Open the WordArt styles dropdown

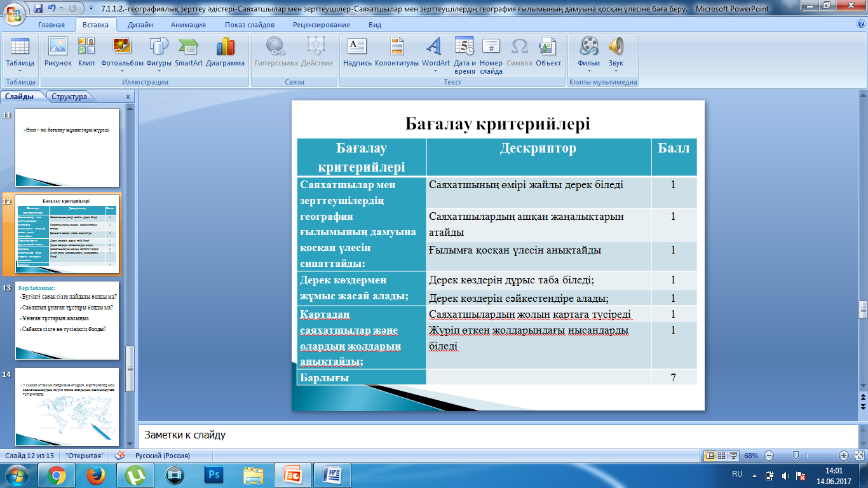click(435, 71)
